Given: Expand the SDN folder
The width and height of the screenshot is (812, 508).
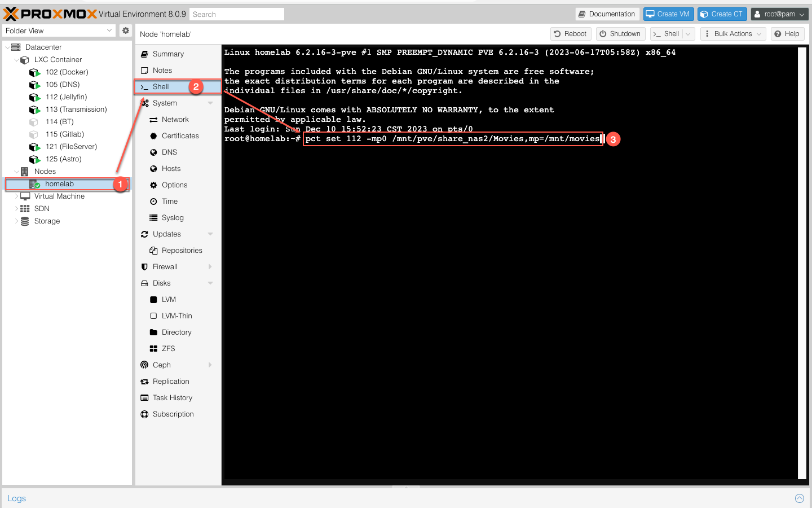Looking at the screenshot, I should tap(16, 209).
